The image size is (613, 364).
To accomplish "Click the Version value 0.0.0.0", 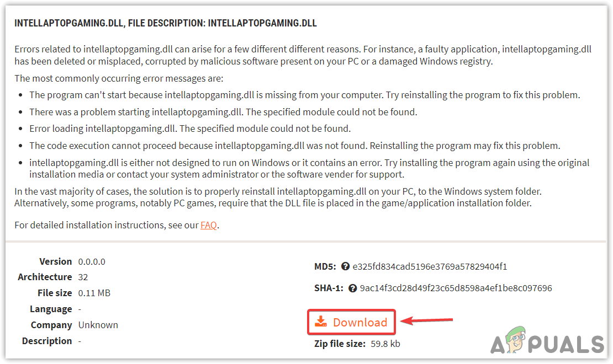I will click(92, 261).
